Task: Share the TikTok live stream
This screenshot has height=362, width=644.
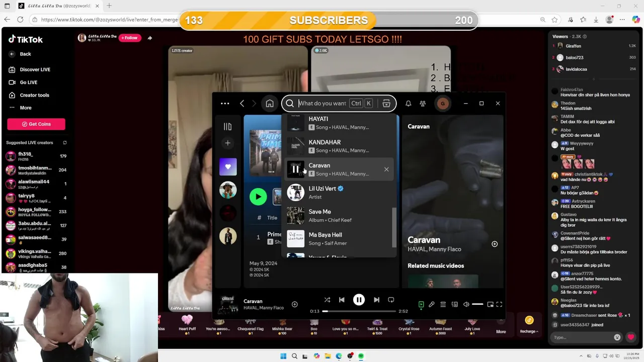Action: [x=149, y=38]
